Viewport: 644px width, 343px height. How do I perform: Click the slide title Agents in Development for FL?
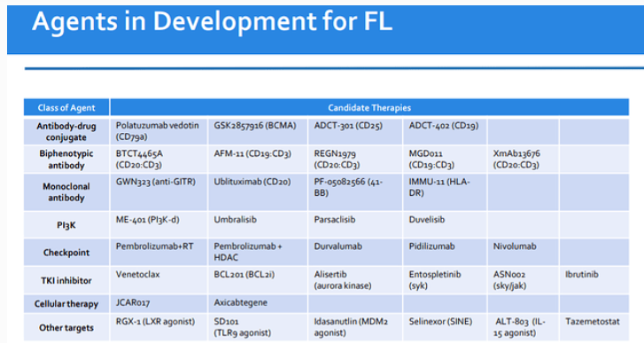click(212, 22)
